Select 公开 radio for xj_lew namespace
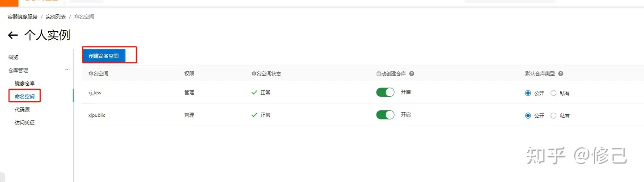This screenshot has height=182, width=644. (528, 93)
